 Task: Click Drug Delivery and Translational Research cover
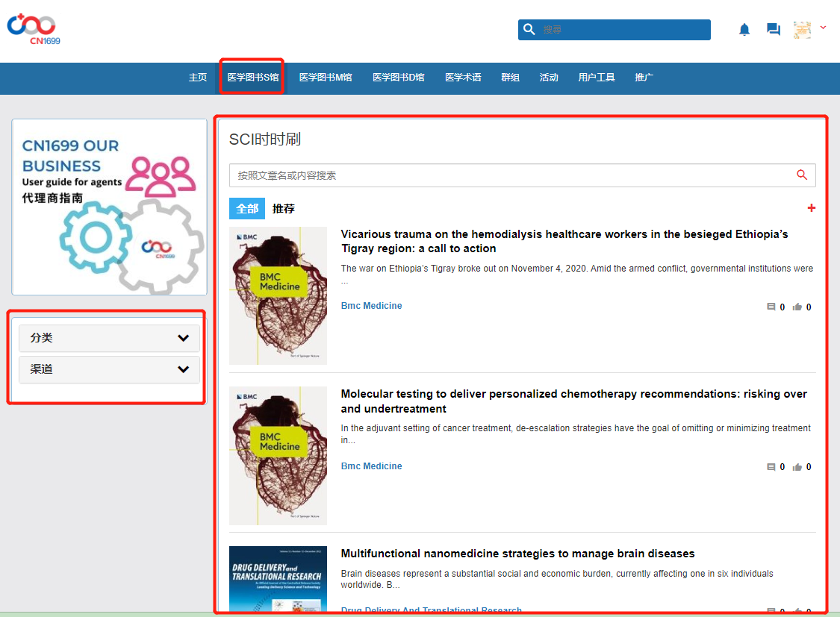point(278,579)
